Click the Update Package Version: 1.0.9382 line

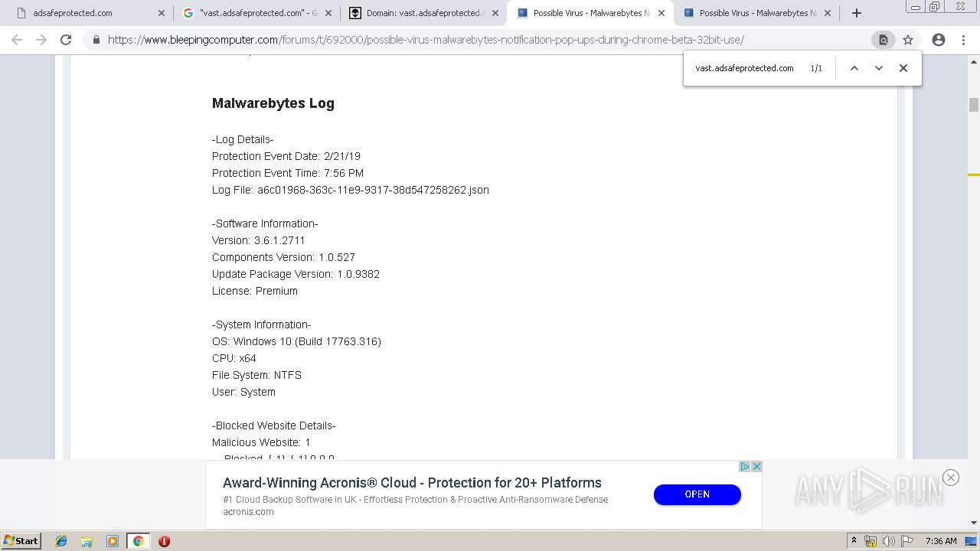tap(296, 274)
